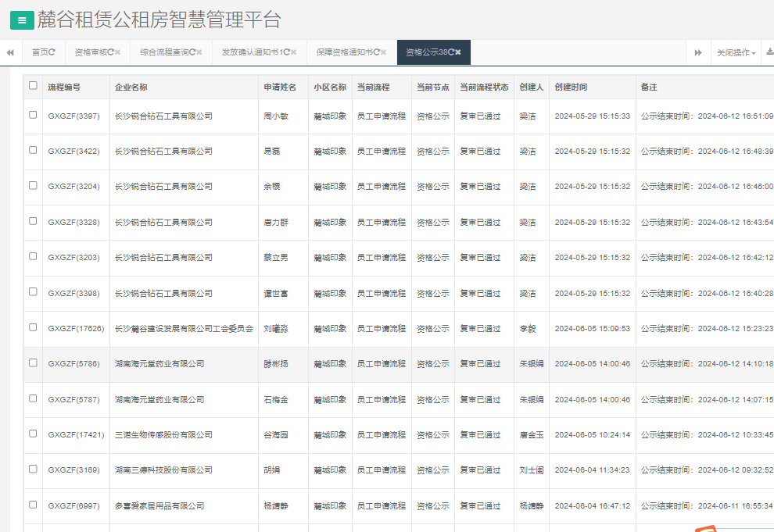Close the 保障资格通知书 tab via its x icon
This screenshot has height=532, width=774.
(x=383, y=52)
